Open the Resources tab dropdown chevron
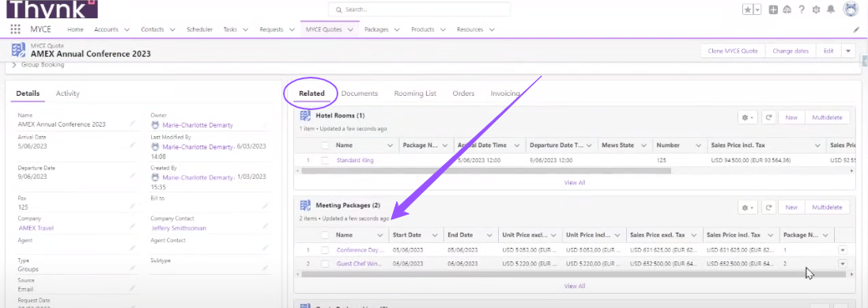Image resolution: width=868 pixels, height=308 pixels. (x=492, y=29)
